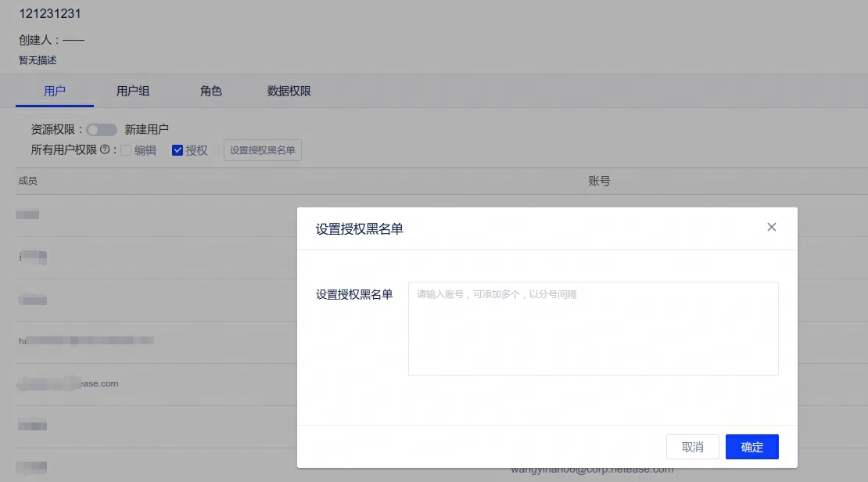This screenshot has width=868, height=482.
Task: Cancel the dialog with 取消
Action: [x=692, y=447]
